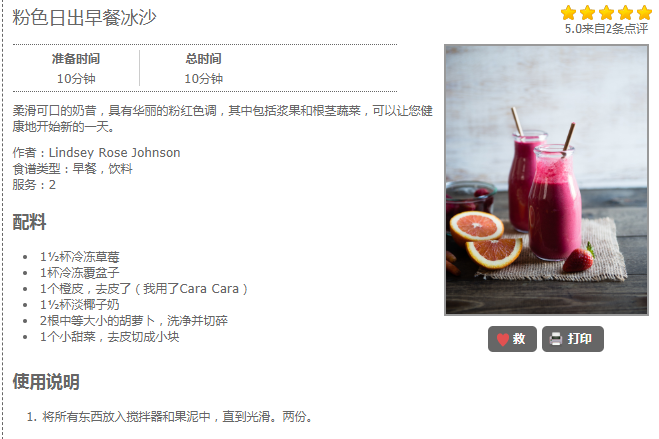This screenshot has height=439, width=659.
Task: Click the 1杯冷冻覆盆子 ingredient item
Action: pos(79,273)
